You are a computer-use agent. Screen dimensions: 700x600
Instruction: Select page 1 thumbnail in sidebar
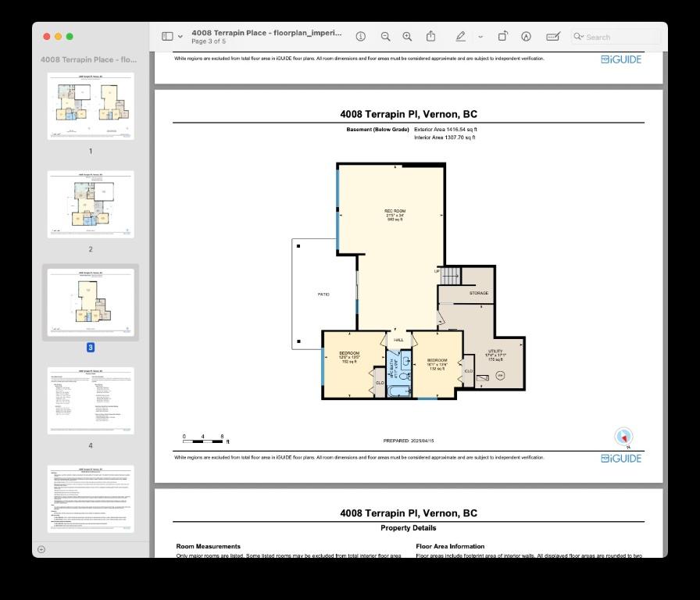pyautogui.click(x=91, y=106)
